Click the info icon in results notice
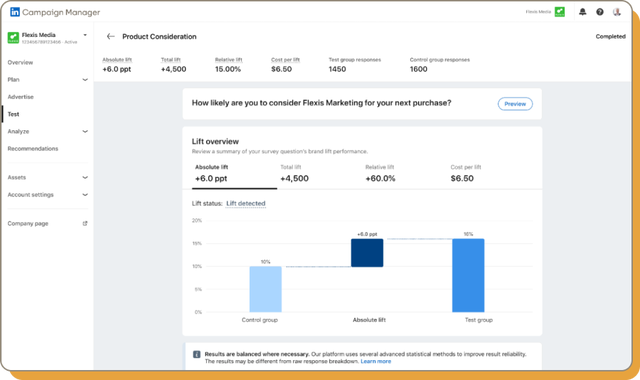 196,354
